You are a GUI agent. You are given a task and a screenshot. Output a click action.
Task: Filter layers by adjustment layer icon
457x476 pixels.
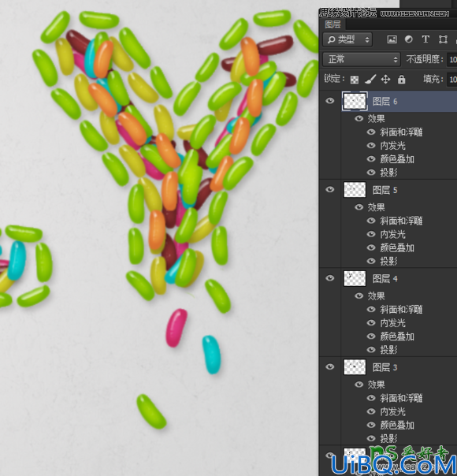(x=408, y=39)
